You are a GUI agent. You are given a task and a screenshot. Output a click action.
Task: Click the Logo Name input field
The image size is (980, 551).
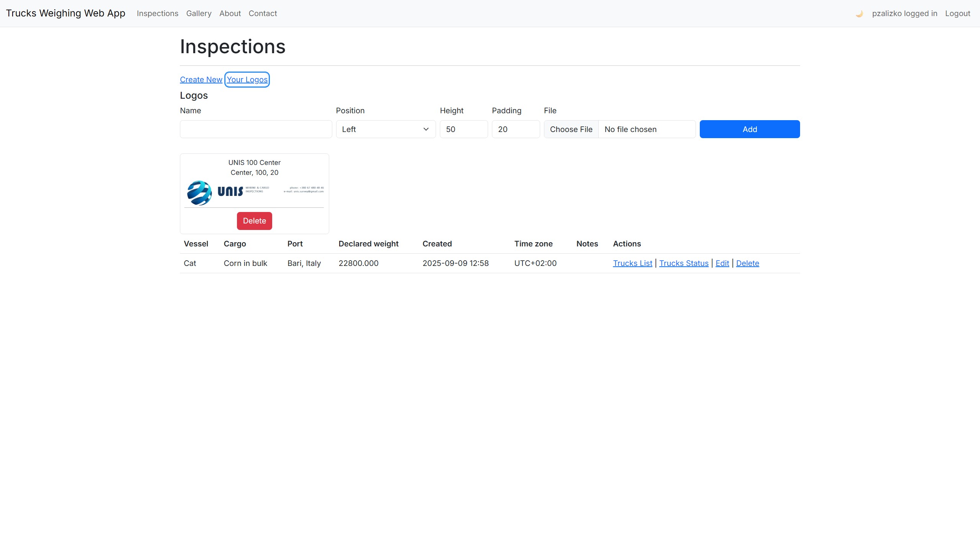point(256,129)
